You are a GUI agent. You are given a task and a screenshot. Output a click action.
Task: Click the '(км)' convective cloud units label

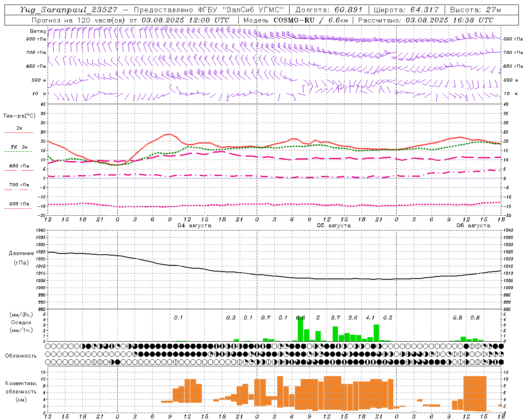[x=21, y=399]
